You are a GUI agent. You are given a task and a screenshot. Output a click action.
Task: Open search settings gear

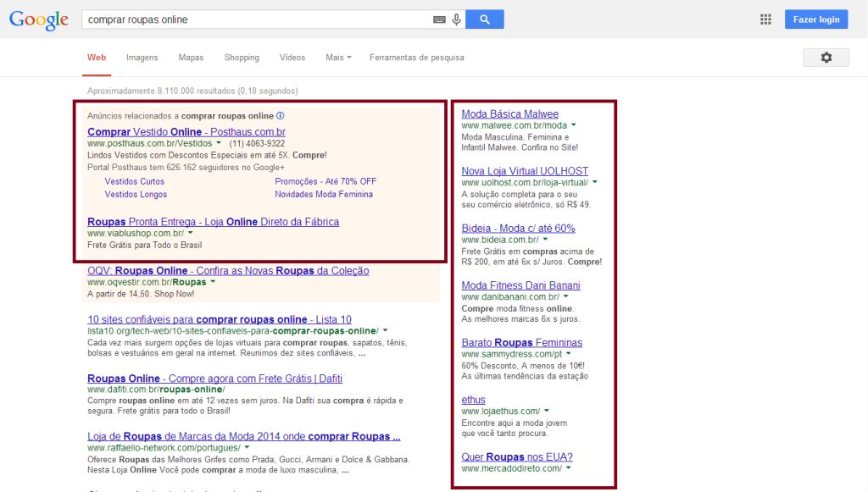(x=826, y=58)
